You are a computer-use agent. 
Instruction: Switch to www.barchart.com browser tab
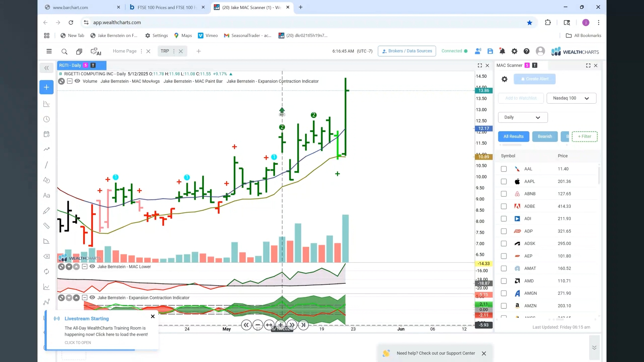coord(82,7)
